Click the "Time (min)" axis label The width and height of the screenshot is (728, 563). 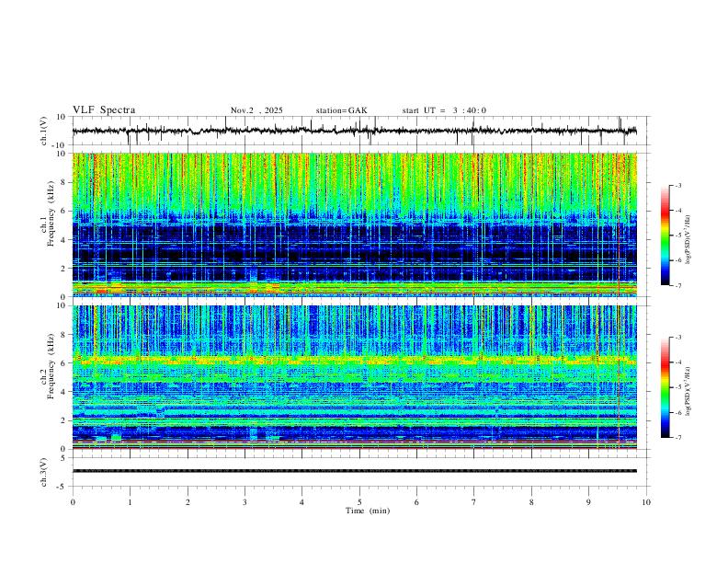click(368, 511)
